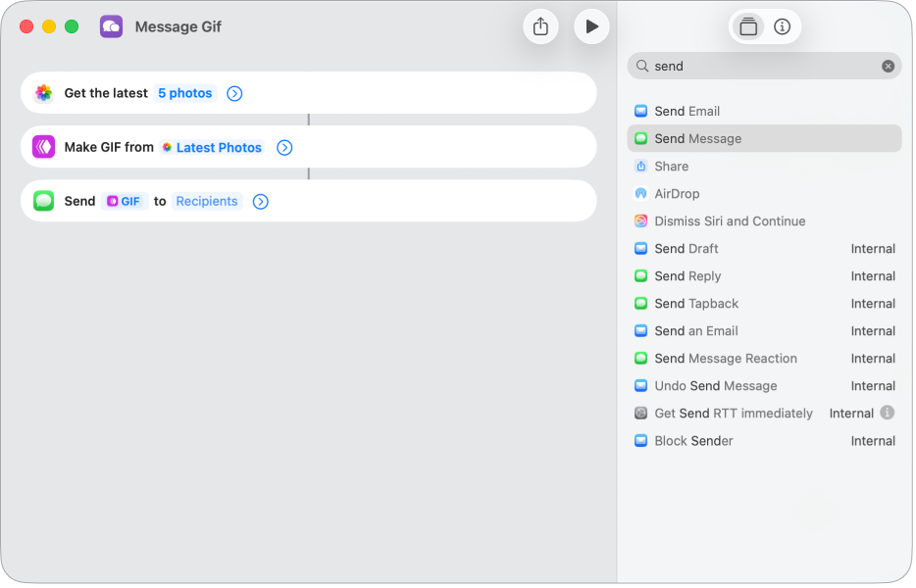Click inside the search actions field

[765, 66]
